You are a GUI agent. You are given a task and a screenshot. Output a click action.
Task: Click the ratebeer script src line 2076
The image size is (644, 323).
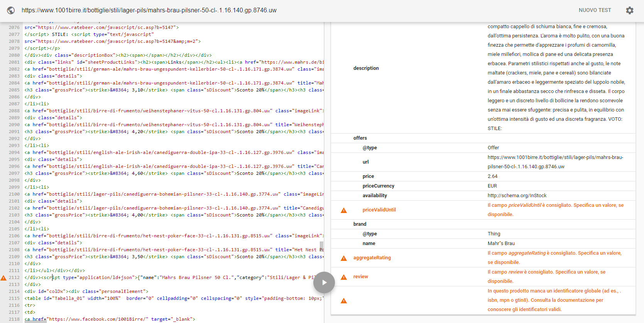pyautogui.click(x=101, y=27)
